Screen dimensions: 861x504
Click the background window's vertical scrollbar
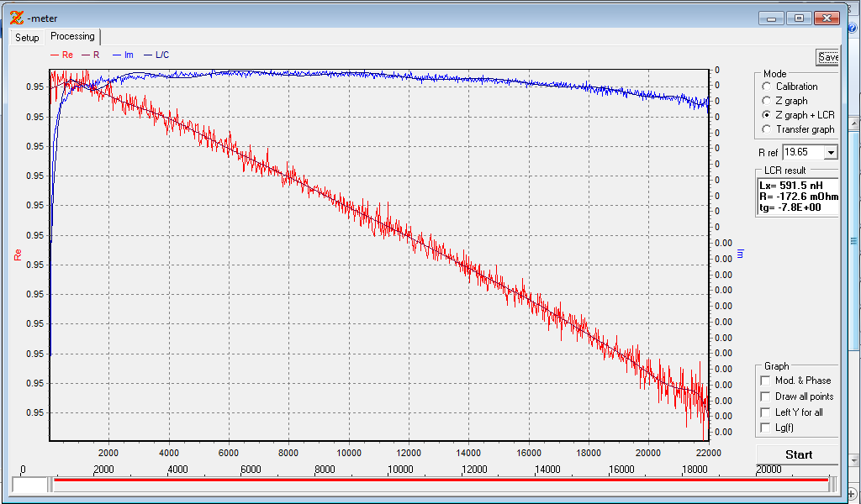tap(854, 239)
